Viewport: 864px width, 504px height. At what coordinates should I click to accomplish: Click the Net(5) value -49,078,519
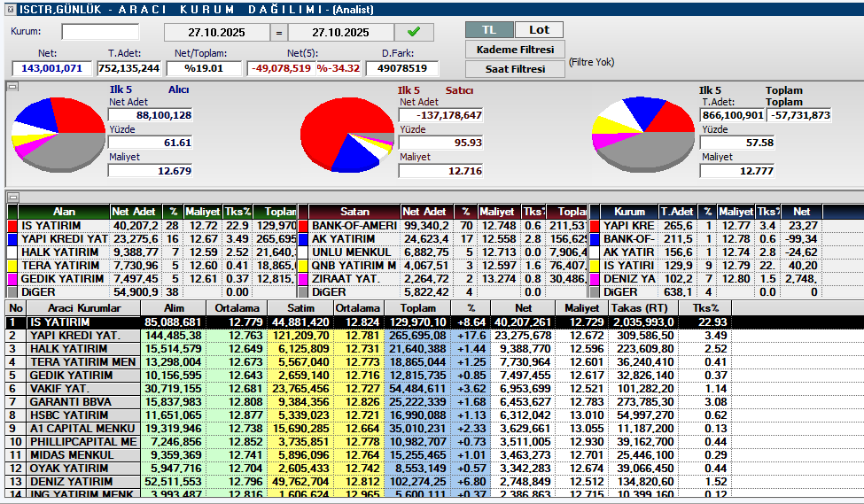point(281,68)
